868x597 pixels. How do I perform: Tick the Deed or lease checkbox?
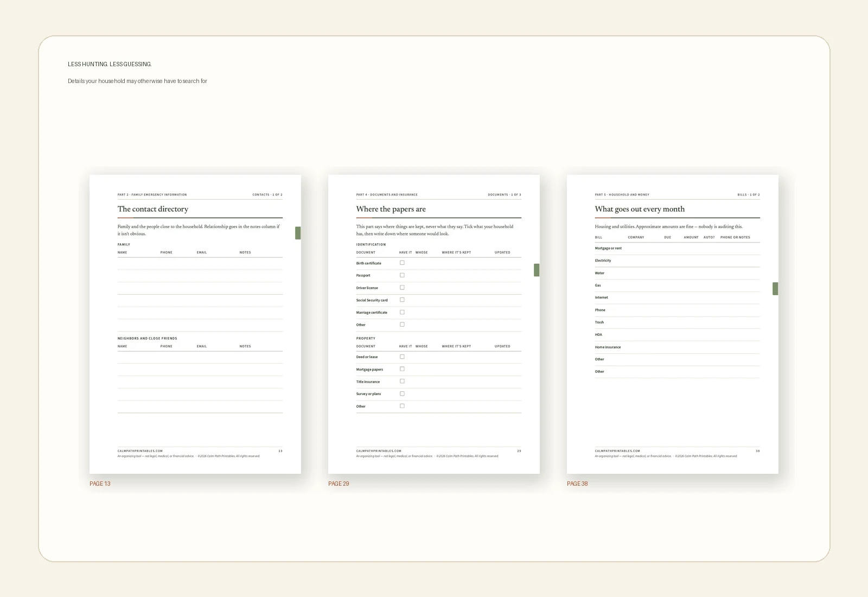(x=402, y=357)
